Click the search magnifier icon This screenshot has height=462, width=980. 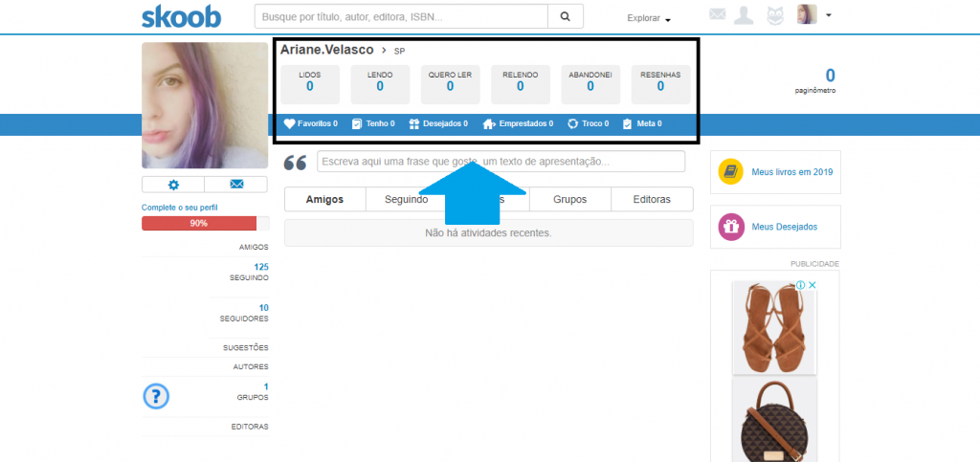pos(565,17)
